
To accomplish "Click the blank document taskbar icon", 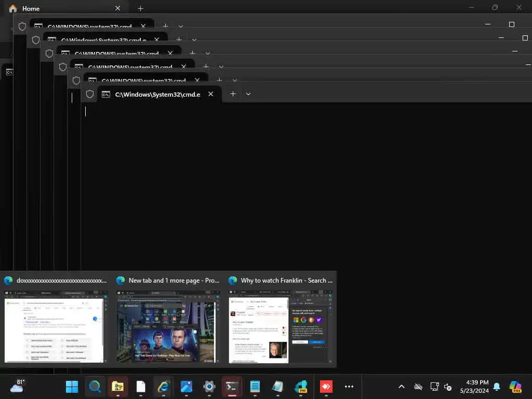I will click(x=141, y=387).
